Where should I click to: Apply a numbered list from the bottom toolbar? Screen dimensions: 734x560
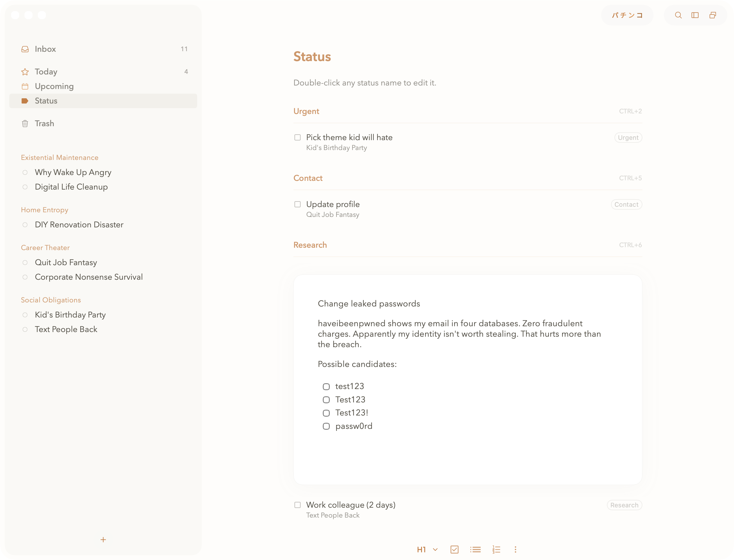(496, 549)
